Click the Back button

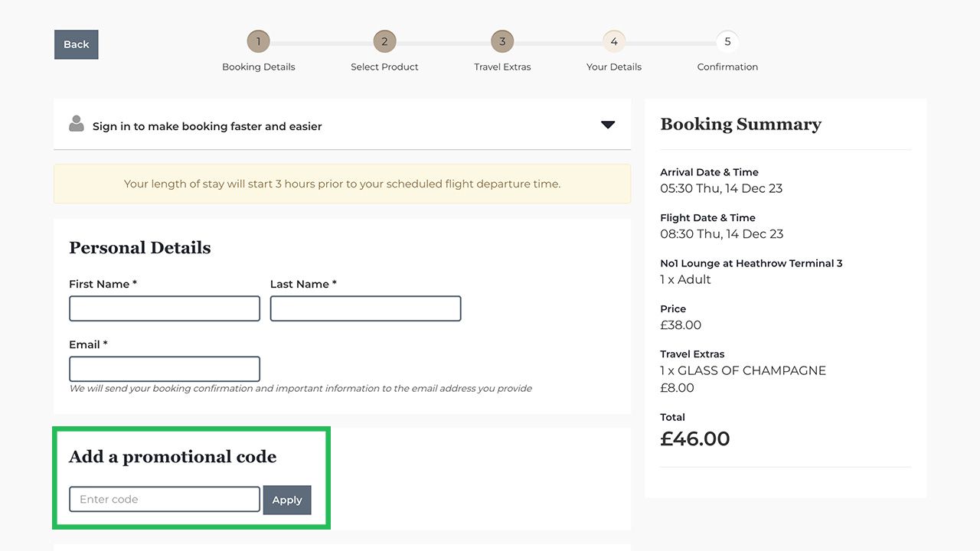pyautogui.click(x=77, y=44)
